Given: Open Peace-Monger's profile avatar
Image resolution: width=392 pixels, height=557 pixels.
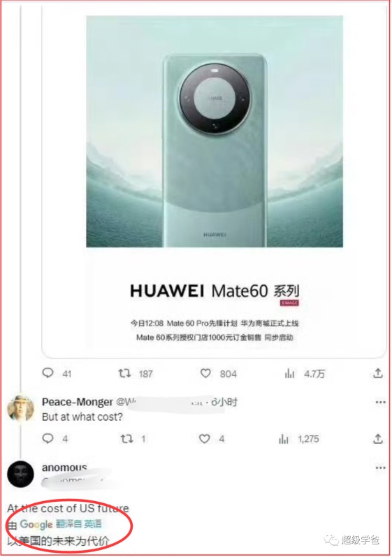Looking at the screenshot, I should 20,408.
